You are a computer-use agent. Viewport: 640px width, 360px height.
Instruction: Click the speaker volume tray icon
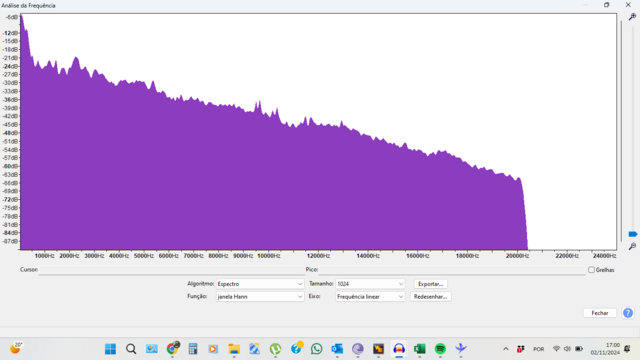tap(567, 349)
